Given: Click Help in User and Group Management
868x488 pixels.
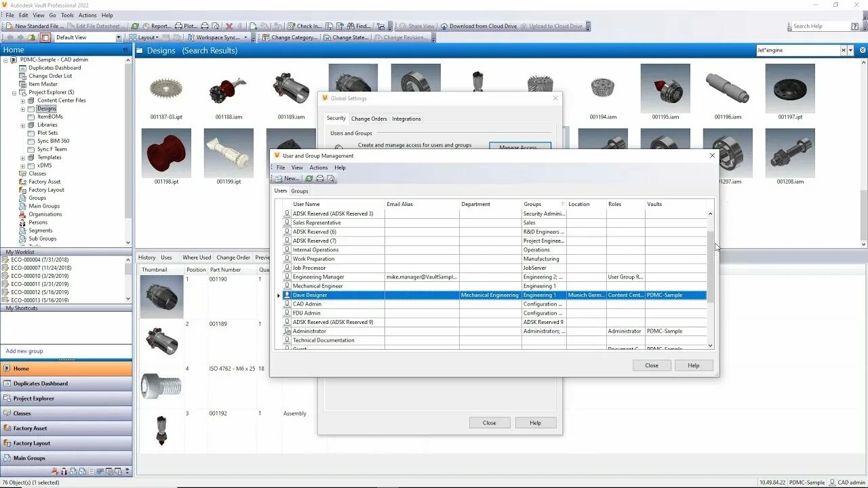Looking at the screenshot, I should 694,365.
